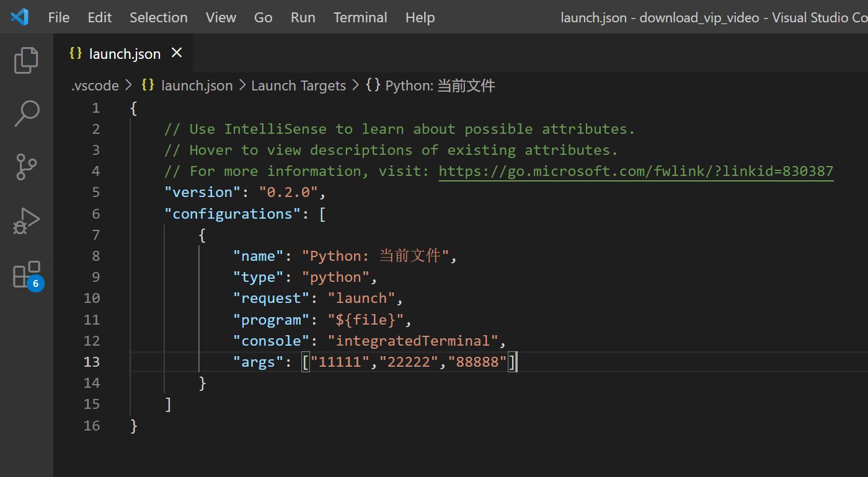Click the "88888" argument value
This screenshot has height=477, width=868.
point(477,362)
